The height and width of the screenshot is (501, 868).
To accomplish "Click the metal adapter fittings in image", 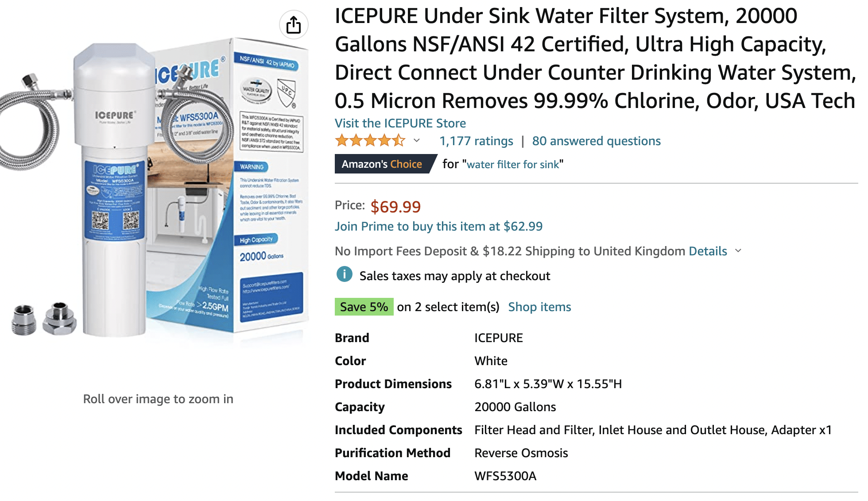I will coord(43,319).
